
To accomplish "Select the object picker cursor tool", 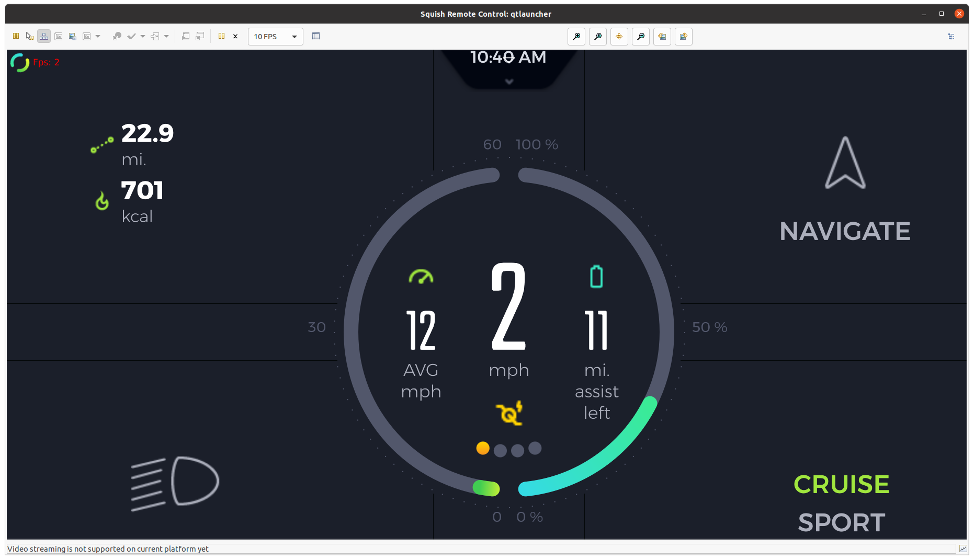I will click(30, 36).
